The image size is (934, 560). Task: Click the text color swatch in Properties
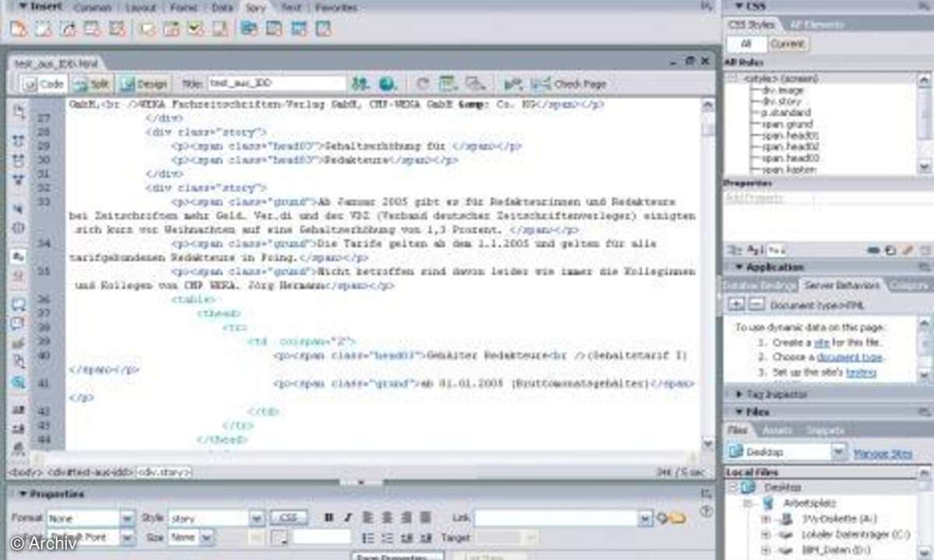click(279, 537)
